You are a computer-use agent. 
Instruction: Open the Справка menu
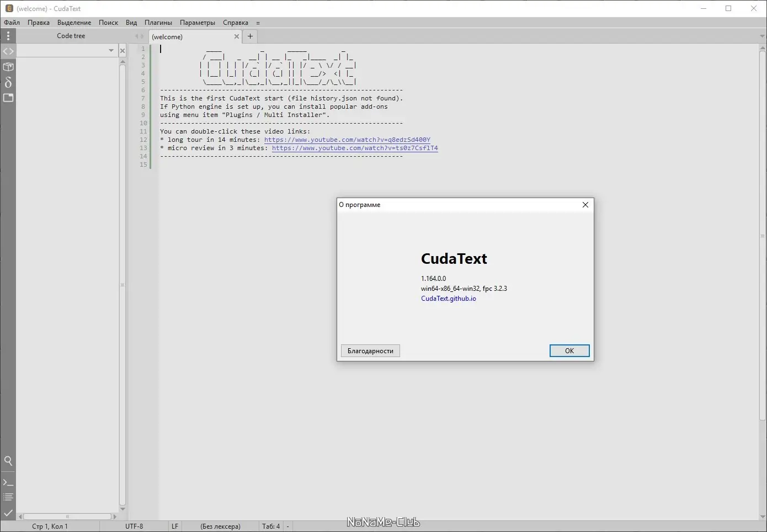(236, 23)
